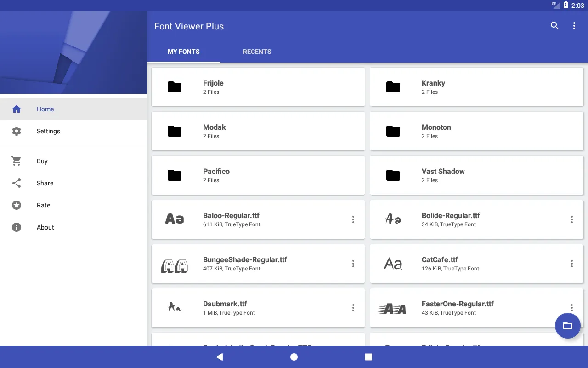Click the Daubmark font preview thumbnail
The image size is (588, 368).
[x=175, y=307]
